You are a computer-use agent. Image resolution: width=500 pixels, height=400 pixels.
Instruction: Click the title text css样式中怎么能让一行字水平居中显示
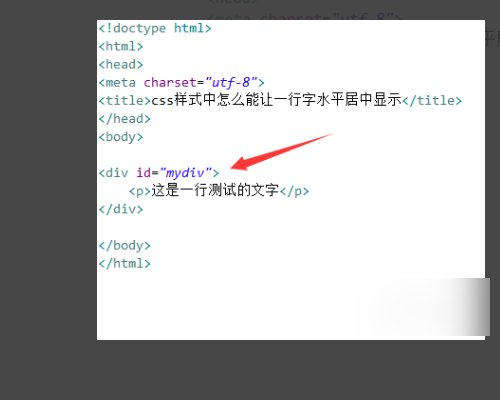(x=276, y=100)
